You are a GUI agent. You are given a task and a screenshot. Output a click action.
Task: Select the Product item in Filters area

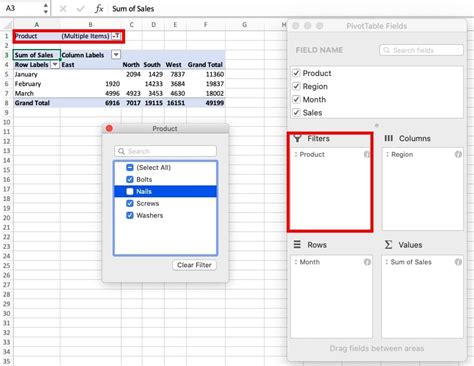330,154
